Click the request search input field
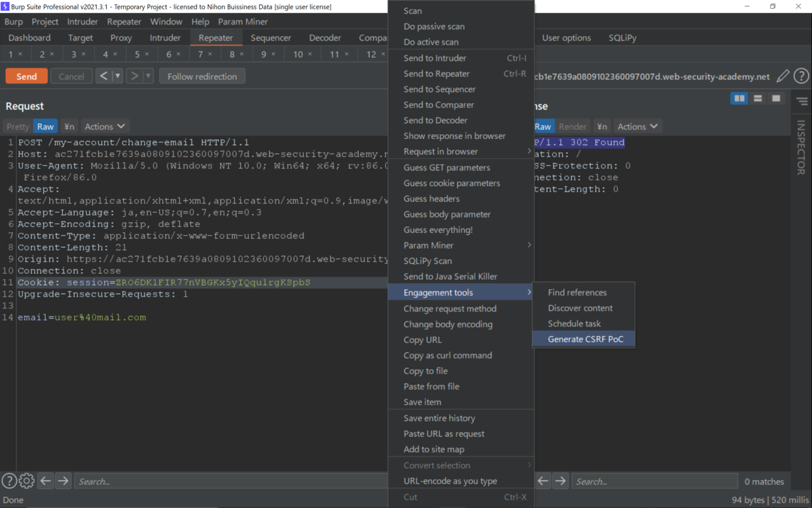The width and height of the screenshot is (812, 508). (230, 481)
